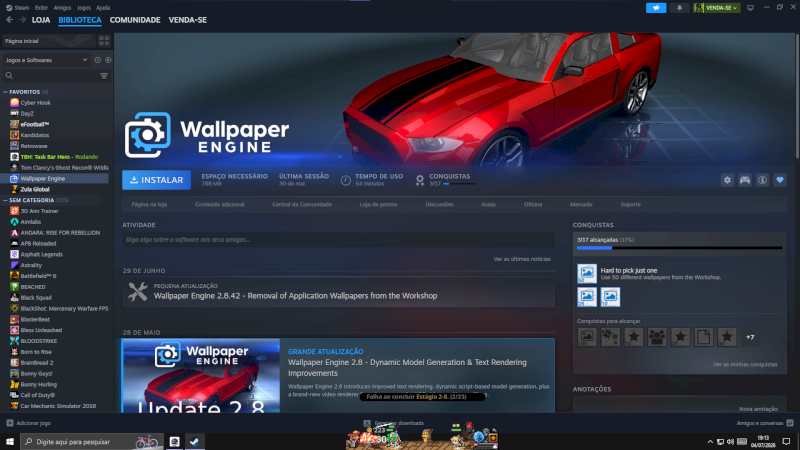Screen dimensions: 800x450
Task: Open the 2.8.42 small update news item
Action: pyautogui.click(x=339, y=292)
